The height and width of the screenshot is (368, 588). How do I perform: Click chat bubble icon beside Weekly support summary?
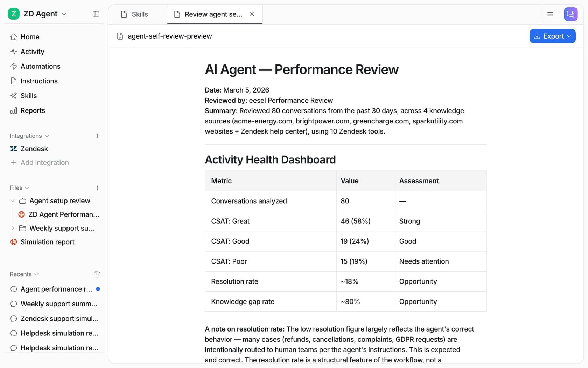pyautogui.click(x=14, y=304)
